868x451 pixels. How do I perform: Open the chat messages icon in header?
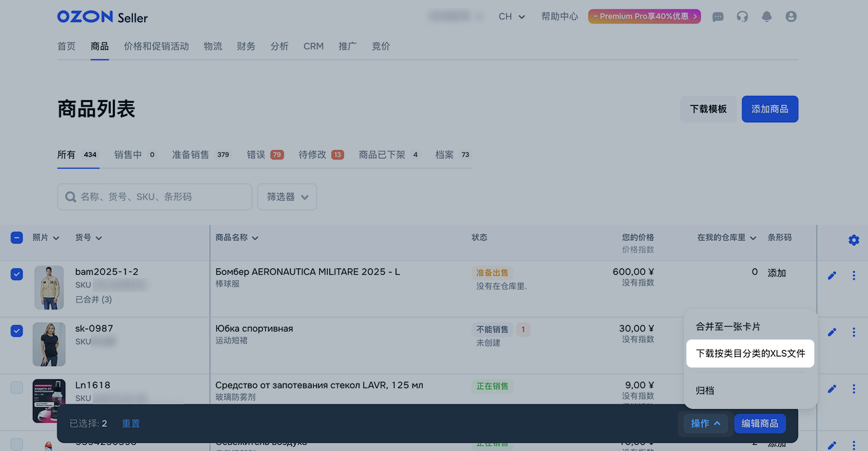point(718,17)
